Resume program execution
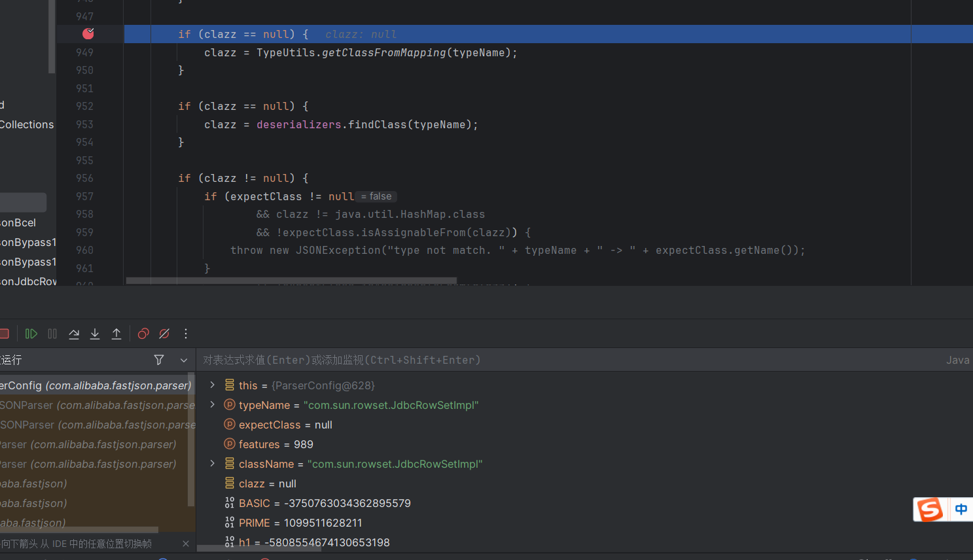973x560 pixels. [x=31, y=334]
